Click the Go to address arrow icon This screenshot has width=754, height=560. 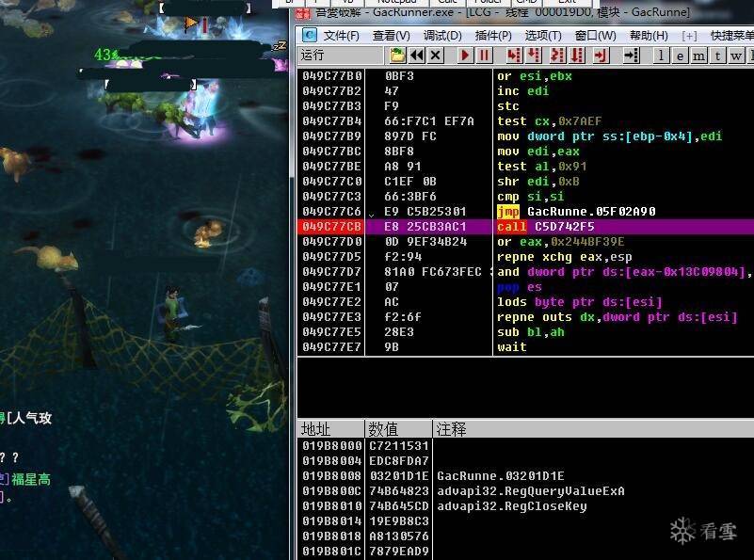click(631, 56)
